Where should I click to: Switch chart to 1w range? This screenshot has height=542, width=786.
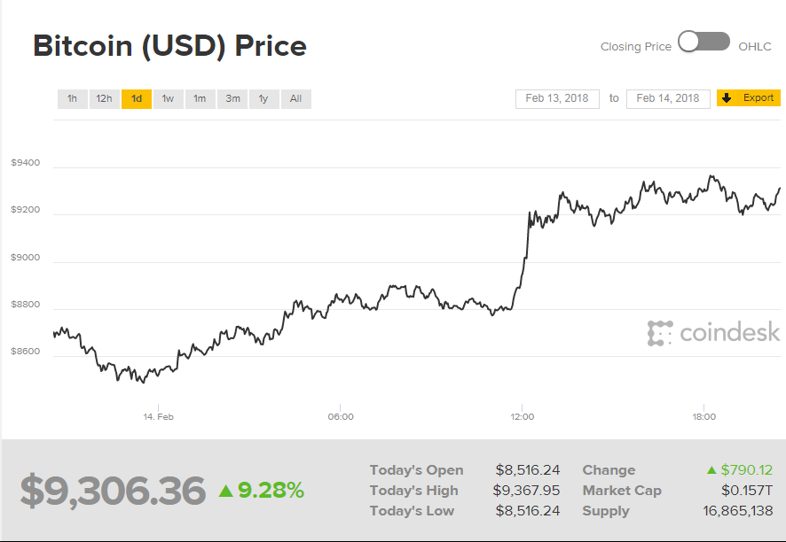[x=168, y=98]
